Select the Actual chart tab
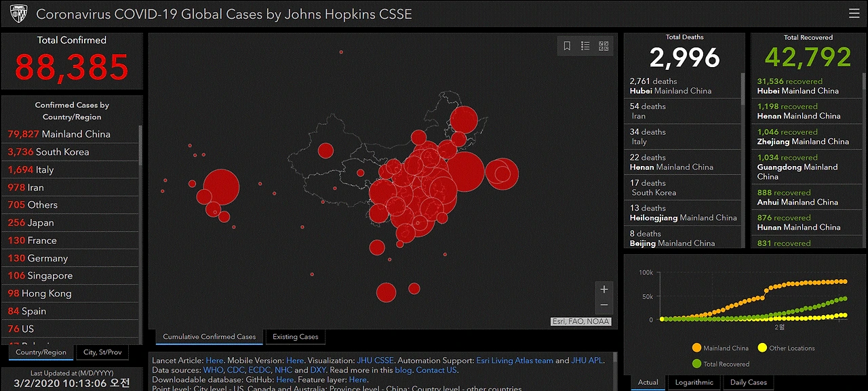Image resolution: width=868 pixels, height=391 pixels. (648, 382)
